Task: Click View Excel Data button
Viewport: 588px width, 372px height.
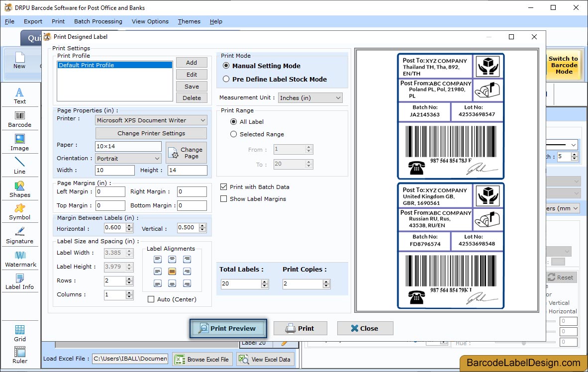Action: point(265,359)
